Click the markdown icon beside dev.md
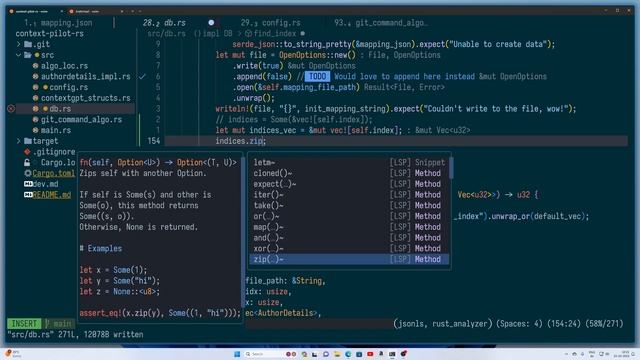Image resolution: width=640 pixels, height=360 pixels. (x=28, y=184)
